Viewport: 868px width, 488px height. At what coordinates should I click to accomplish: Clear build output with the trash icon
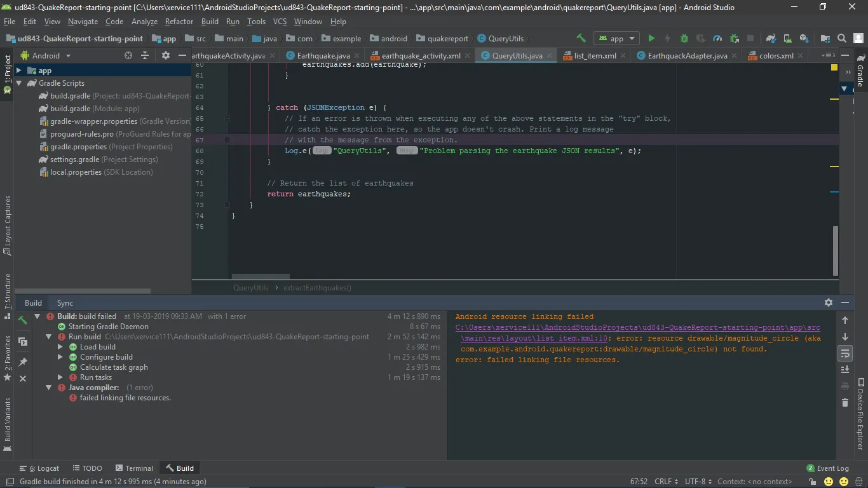pyautogui.click(x=844, y=402)
